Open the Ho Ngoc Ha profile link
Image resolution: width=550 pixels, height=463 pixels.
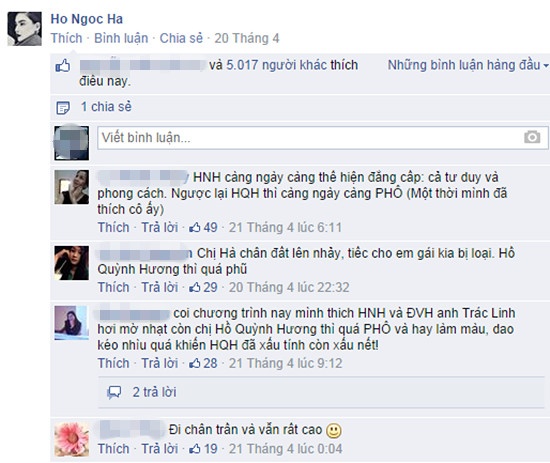pos(87,19)
